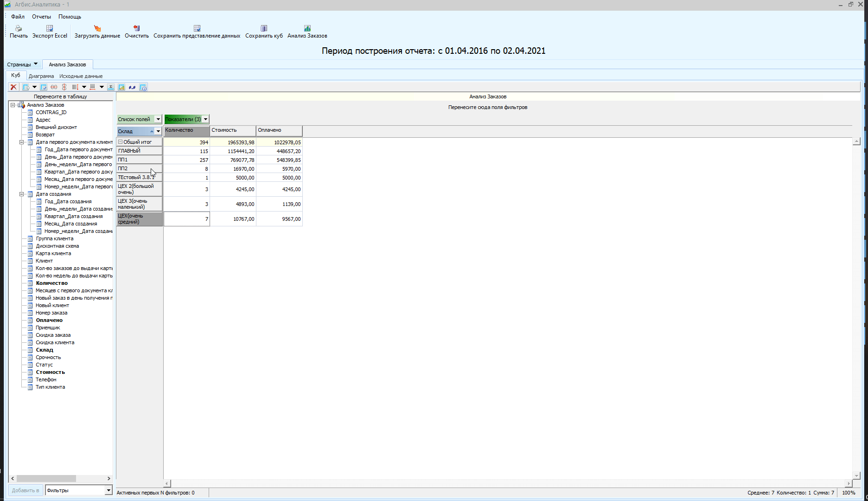Click the grid horizontal scroll left arrow

tap(167, 483)
